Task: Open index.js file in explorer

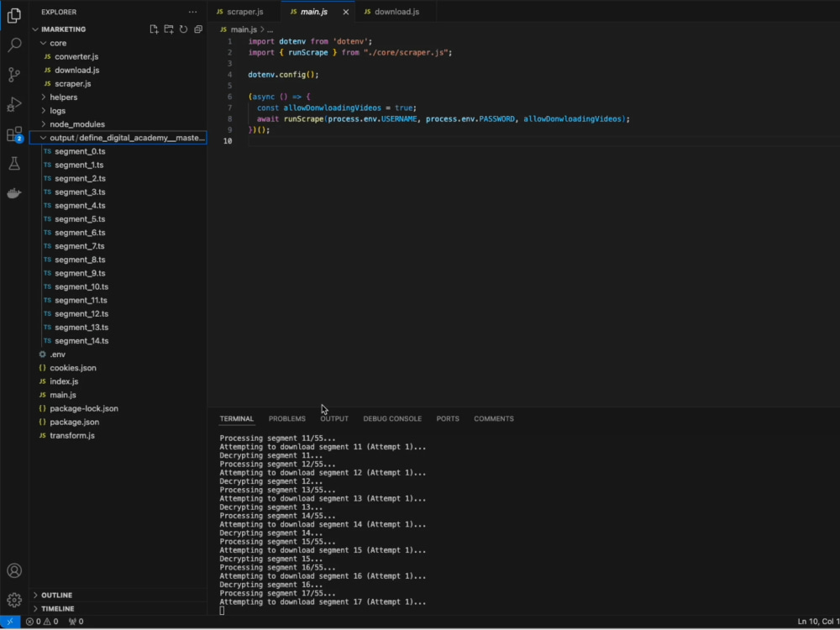Action: point(118,381)
